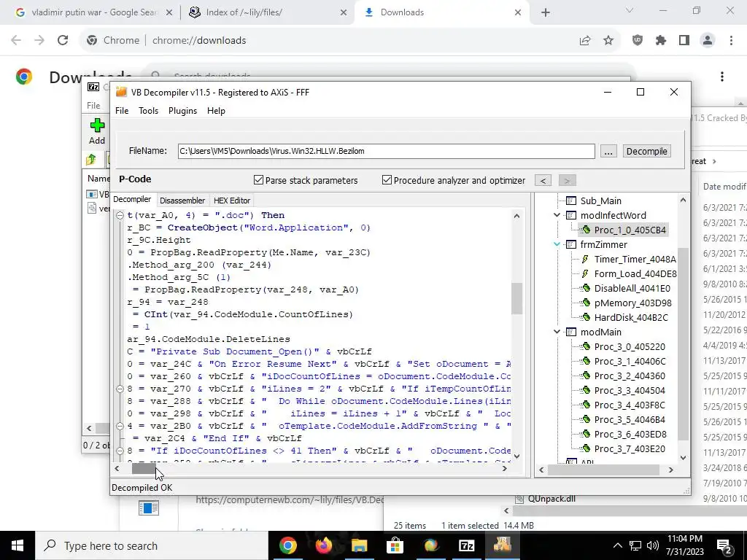Switch to the Decompiler tab

[133, 200]
